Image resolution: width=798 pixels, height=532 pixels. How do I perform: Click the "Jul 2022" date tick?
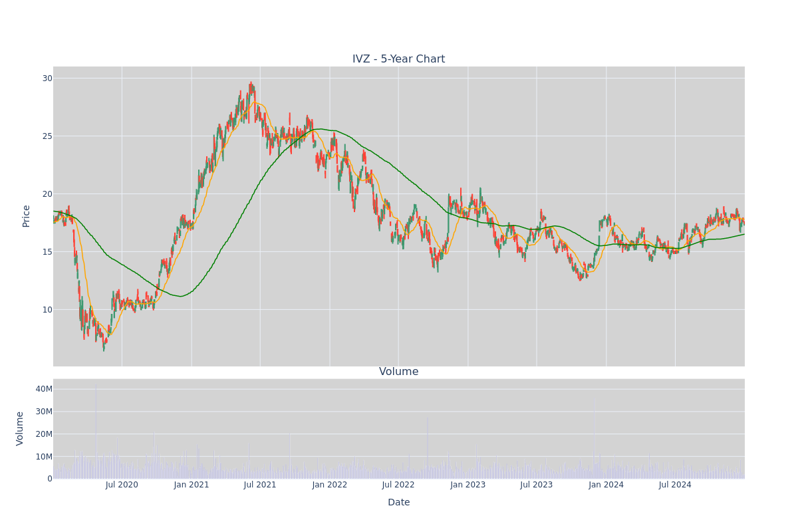[398, 485]
